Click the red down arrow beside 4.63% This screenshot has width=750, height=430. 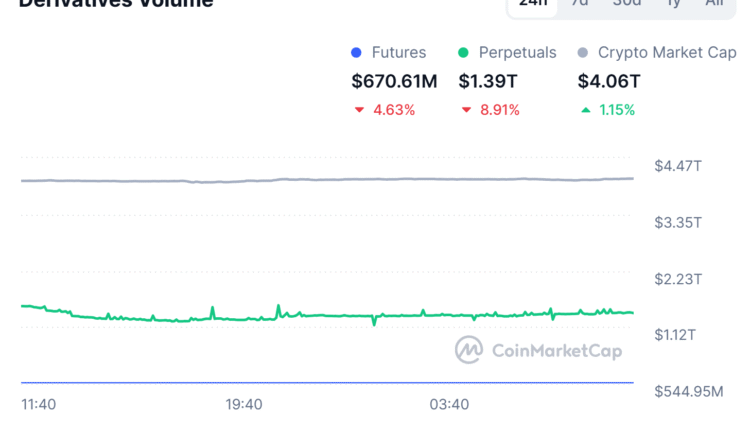[359, 110]
